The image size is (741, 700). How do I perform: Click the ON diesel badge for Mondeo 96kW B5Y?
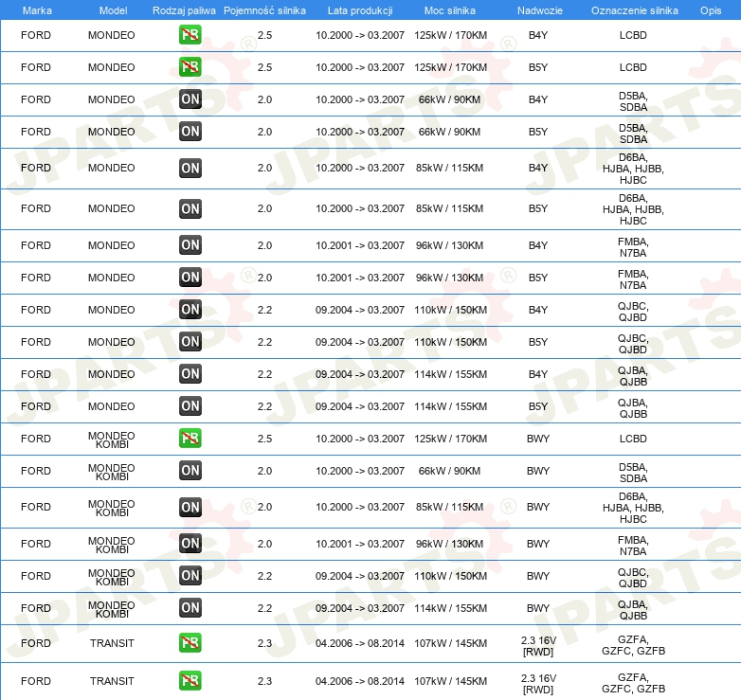(x=190, y=278)
